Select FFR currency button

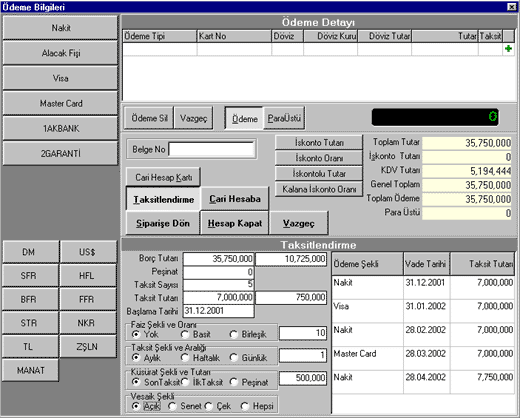88,299
